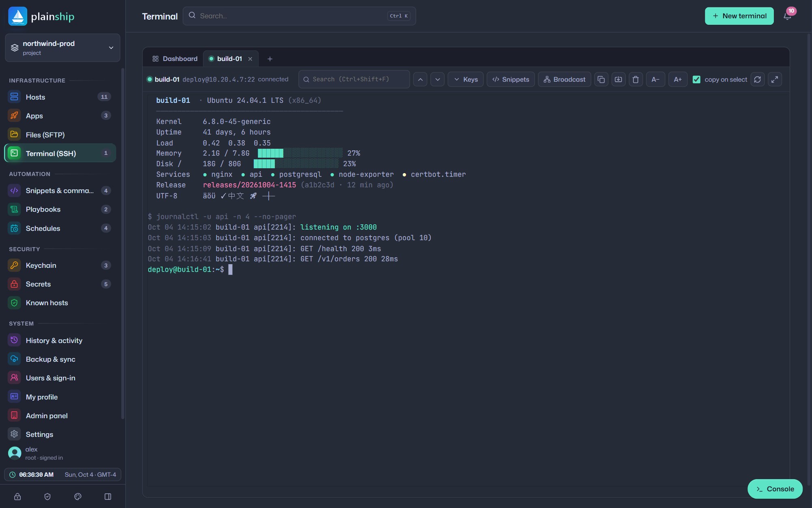Viewport: 812px width, 508px height.
Task: Jump to previous search match arrow
Action: tap(420, 79)
